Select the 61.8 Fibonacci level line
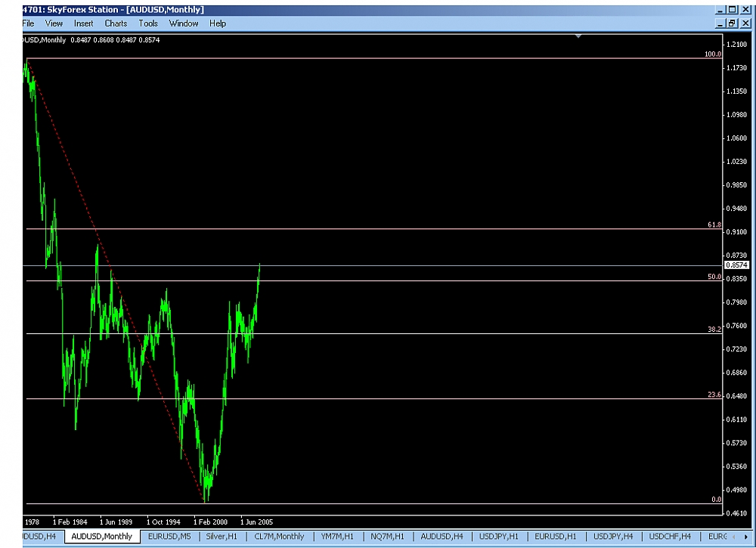The image size is (756, 548). point(378,229)
